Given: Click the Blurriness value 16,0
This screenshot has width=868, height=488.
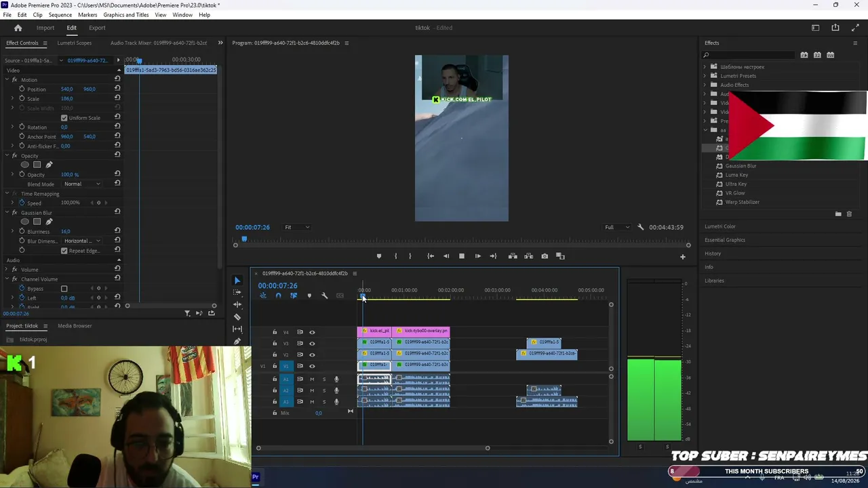Looking at the screenshot, I should point(66,232).
